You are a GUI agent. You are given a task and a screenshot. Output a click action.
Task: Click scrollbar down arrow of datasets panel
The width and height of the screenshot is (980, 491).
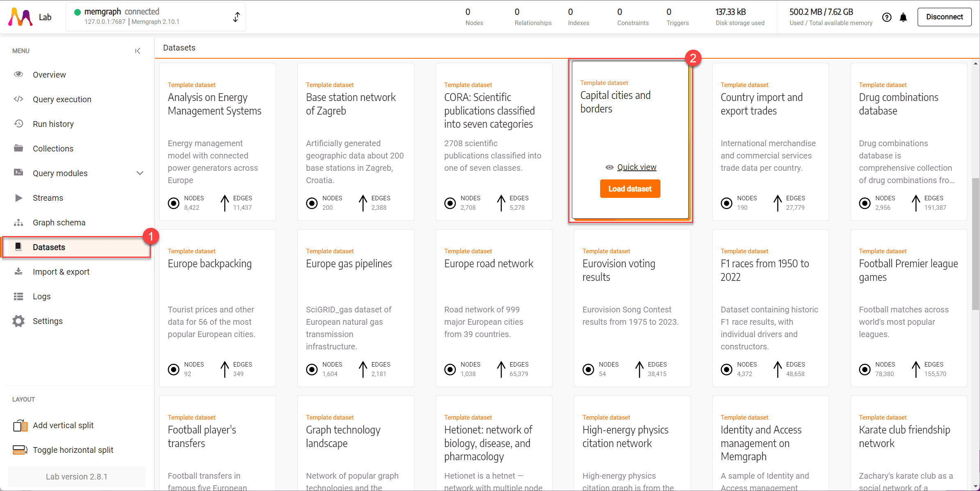coord(975,486)
